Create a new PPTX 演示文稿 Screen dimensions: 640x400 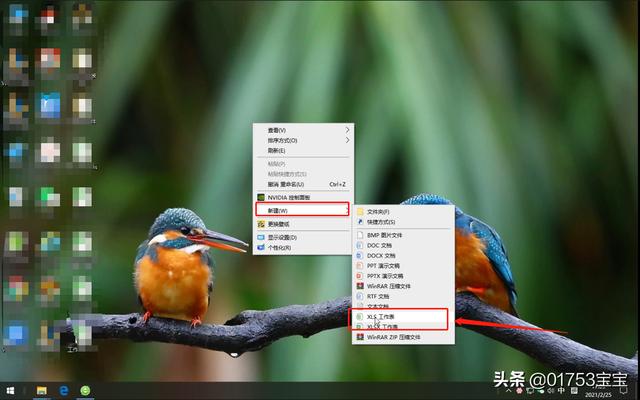click(x=385, y=276)
